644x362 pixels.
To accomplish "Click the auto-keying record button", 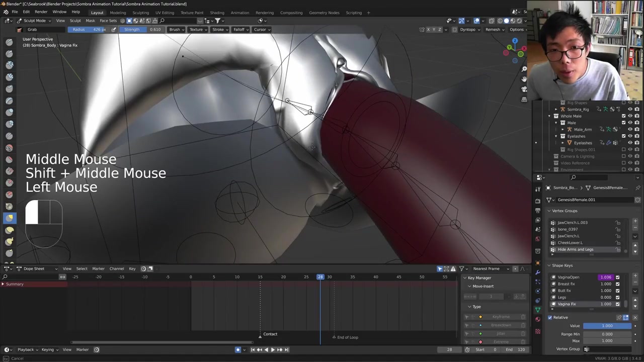I will coord(238,350).
